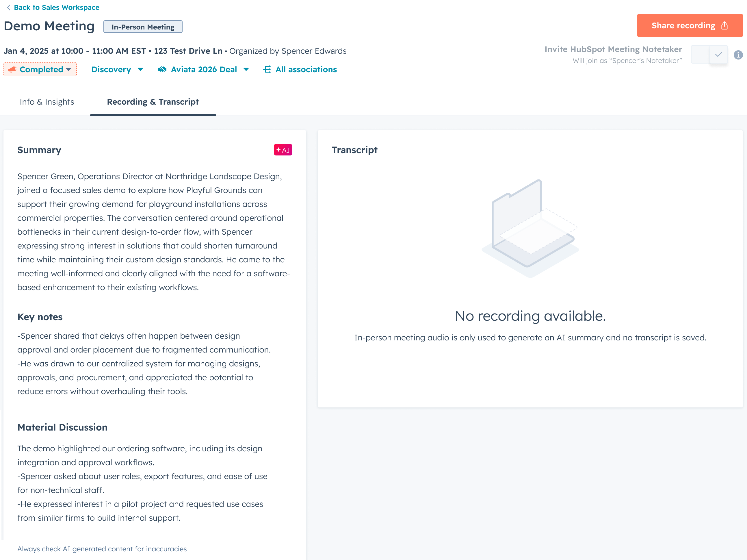Click the megaphone icon beside Completed
Screen dimensions: 747x560
pos(12,69)
